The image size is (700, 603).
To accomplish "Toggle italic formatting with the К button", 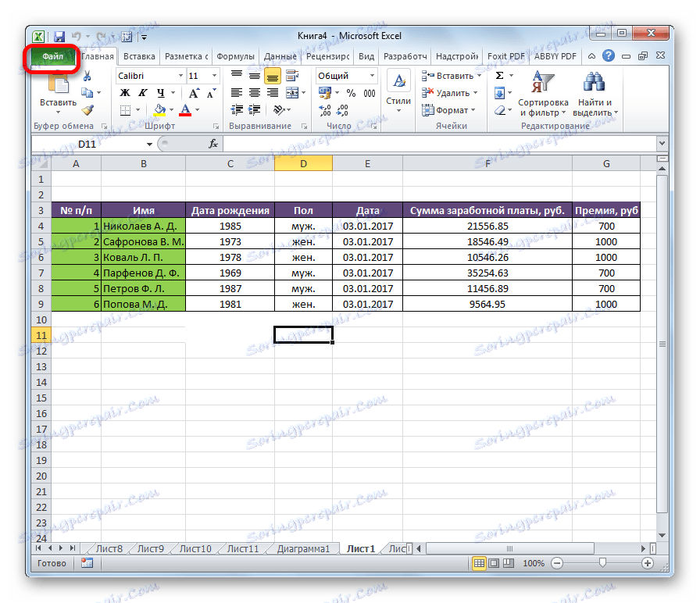I will pos(143,91).
